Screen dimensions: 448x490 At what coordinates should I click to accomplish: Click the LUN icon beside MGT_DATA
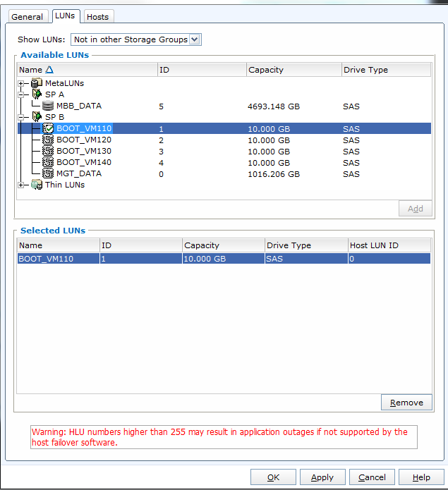tap(48, 173)
